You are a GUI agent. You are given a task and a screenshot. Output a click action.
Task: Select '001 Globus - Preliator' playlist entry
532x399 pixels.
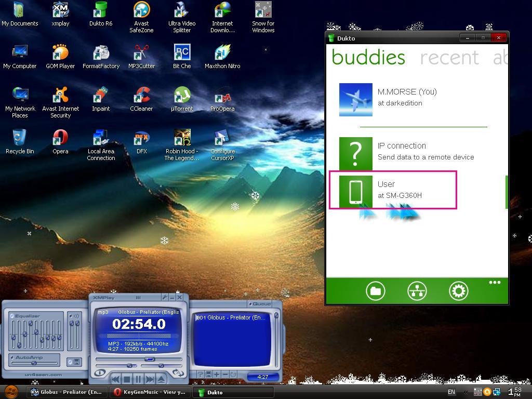231,317
